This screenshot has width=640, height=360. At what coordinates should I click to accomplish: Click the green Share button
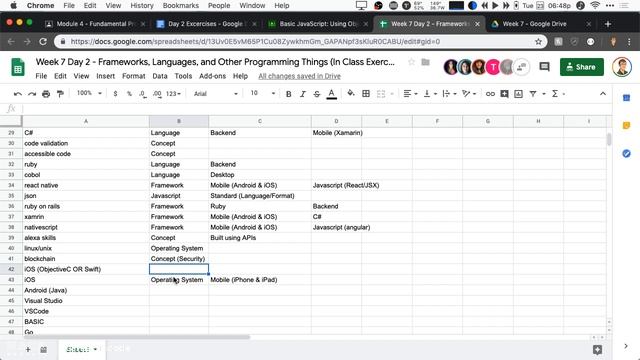pos(582,67)
